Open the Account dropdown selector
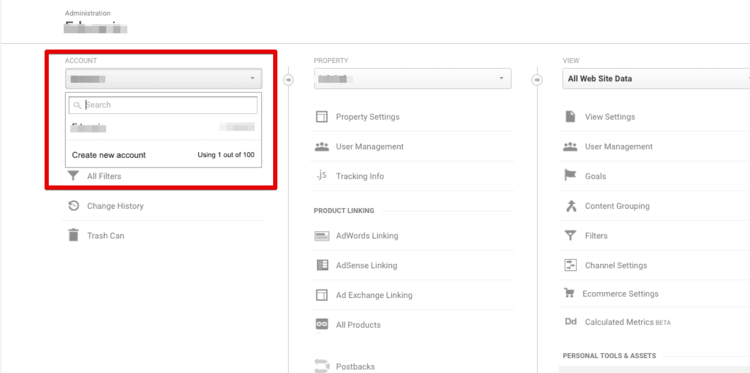The width and height of the screenshot is (750, 373). click(164, 78)
